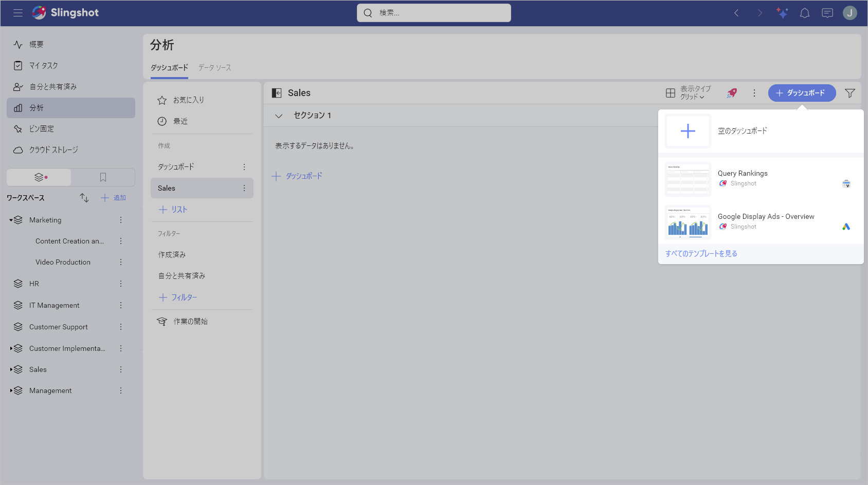
Task: Open Marketing workspace options menu
Action: (x=121, y=220)
